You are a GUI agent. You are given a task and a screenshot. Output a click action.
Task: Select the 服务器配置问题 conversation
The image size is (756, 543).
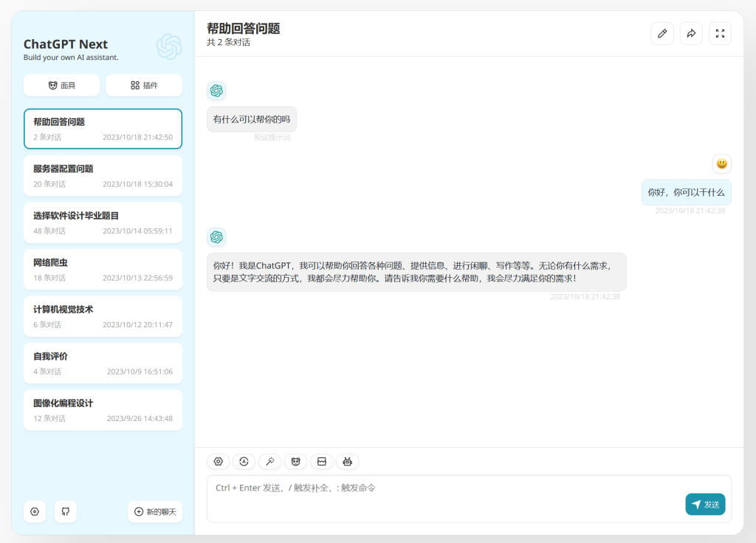pyautogui.click(x=103, y=176)
